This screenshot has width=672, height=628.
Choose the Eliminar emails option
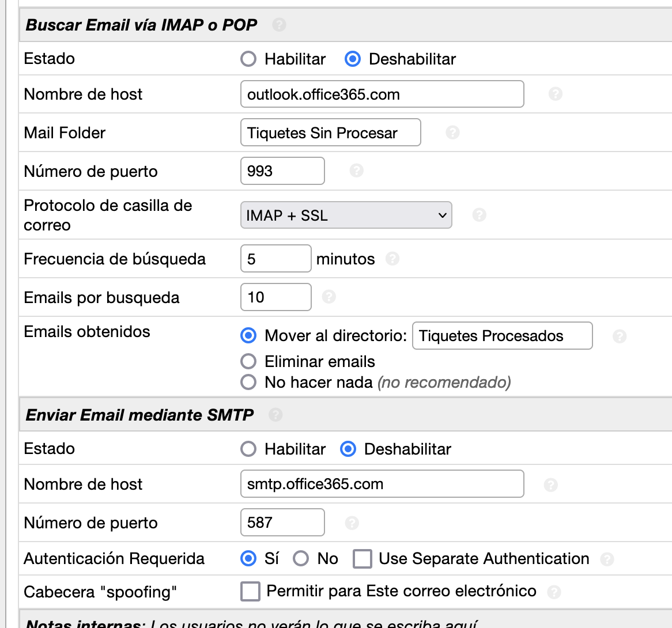click(248, 361)
